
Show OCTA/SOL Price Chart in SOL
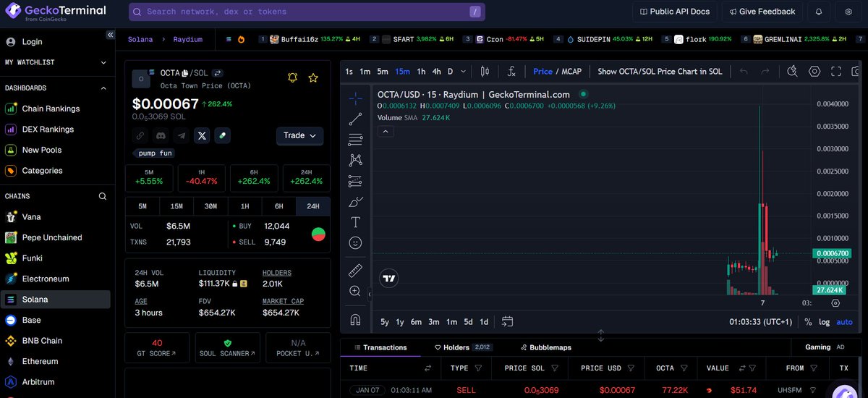click(x=660, y=72)
